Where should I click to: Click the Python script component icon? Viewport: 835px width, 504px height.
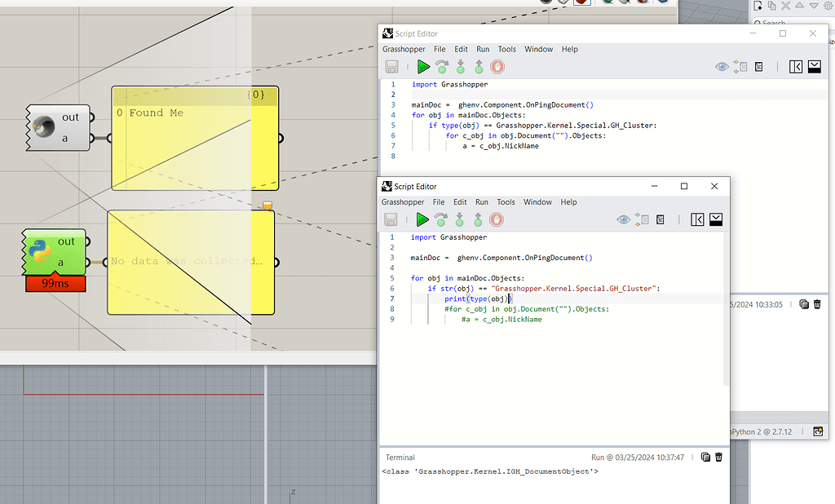click(x=39, y=252)
